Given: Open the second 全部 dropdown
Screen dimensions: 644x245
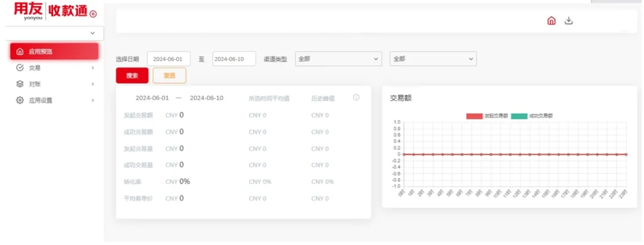Looking at the screenshot, I should 433,58.
